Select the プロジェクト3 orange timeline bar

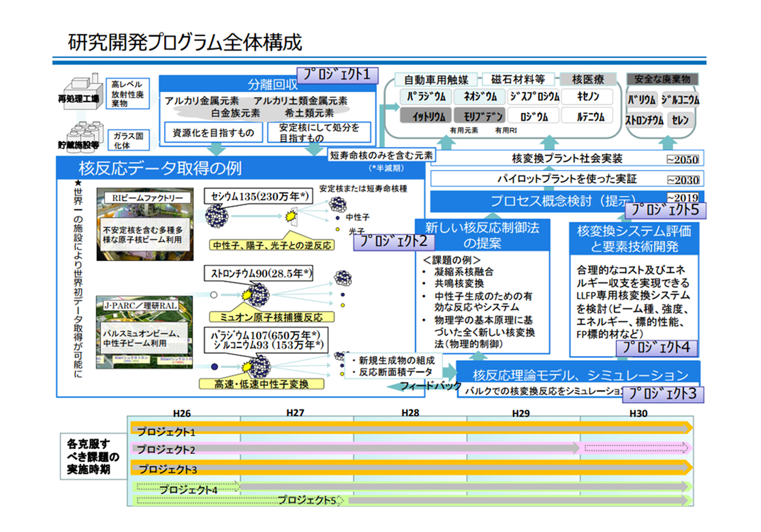(x=411, y=468)
